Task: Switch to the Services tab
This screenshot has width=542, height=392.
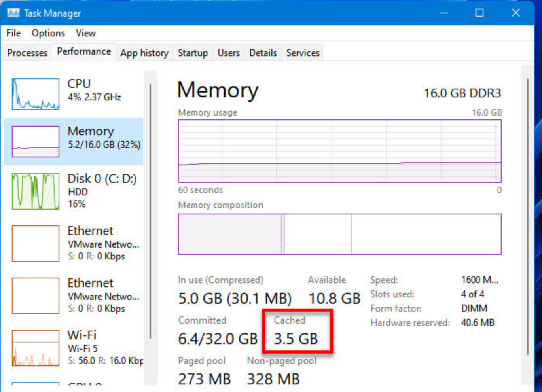Action: pos(302,53)
